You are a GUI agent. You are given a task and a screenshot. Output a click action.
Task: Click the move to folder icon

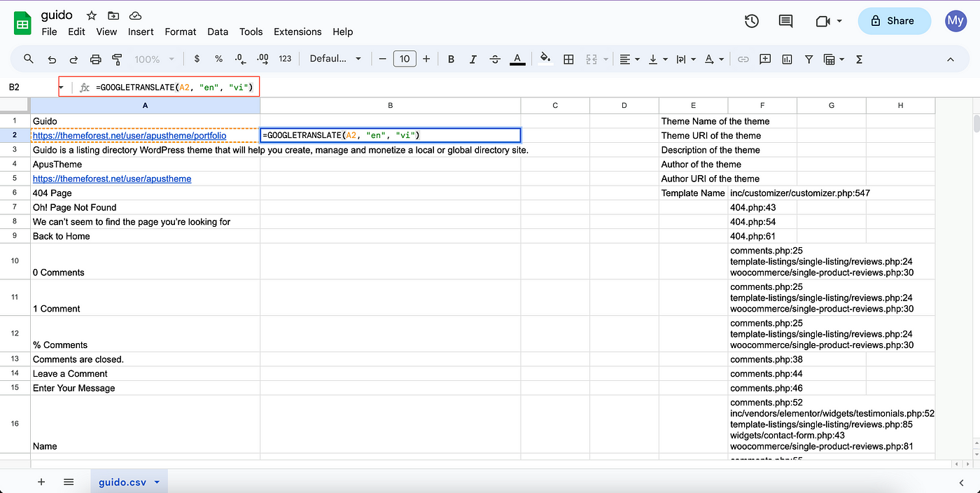[113, 15]
